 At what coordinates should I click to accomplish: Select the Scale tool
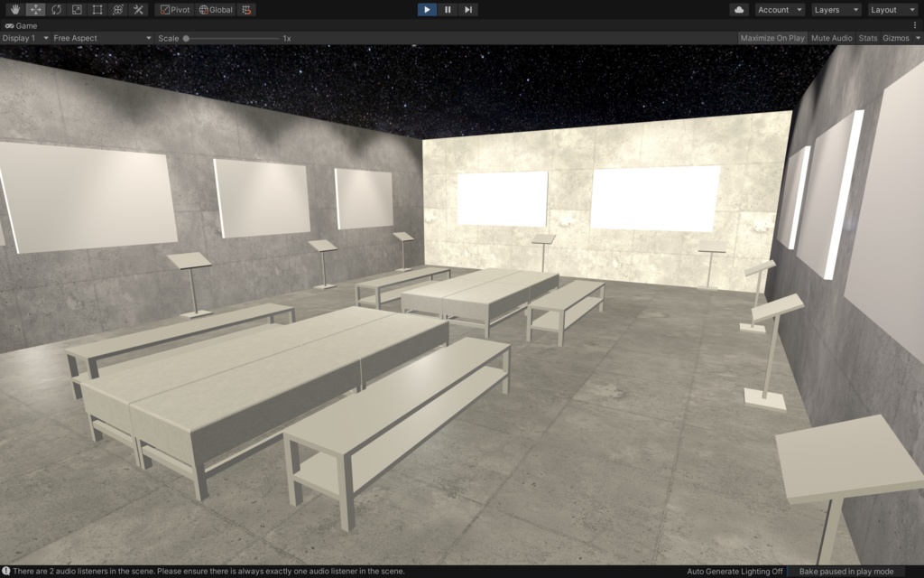click(x=78, y=9)
